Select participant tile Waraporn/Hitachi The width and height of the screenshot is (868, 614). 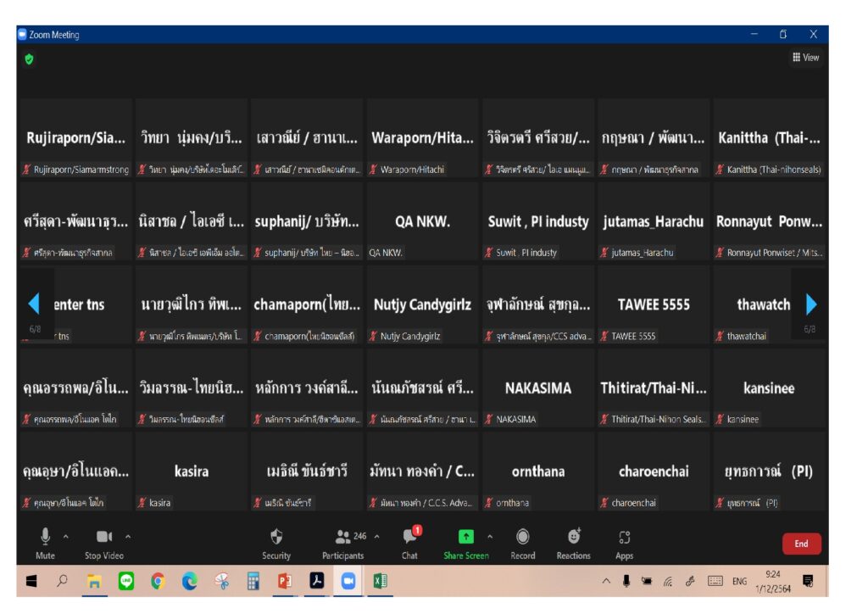[422, 138]
